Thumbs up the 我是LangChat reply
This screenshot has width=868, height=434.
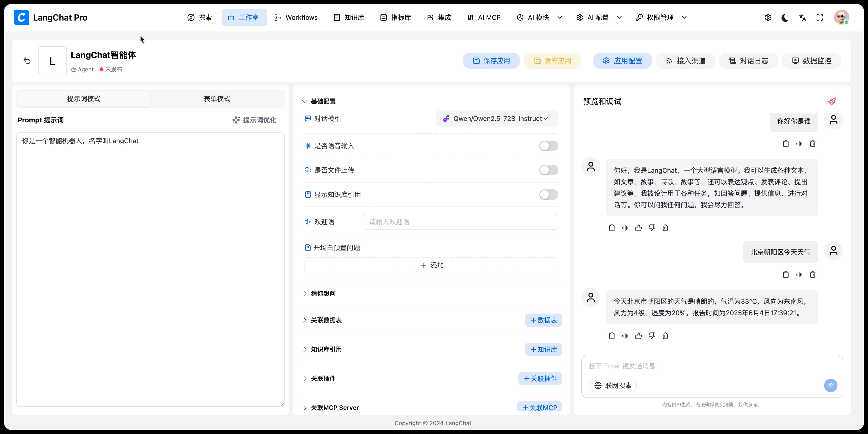coord(639,228)
